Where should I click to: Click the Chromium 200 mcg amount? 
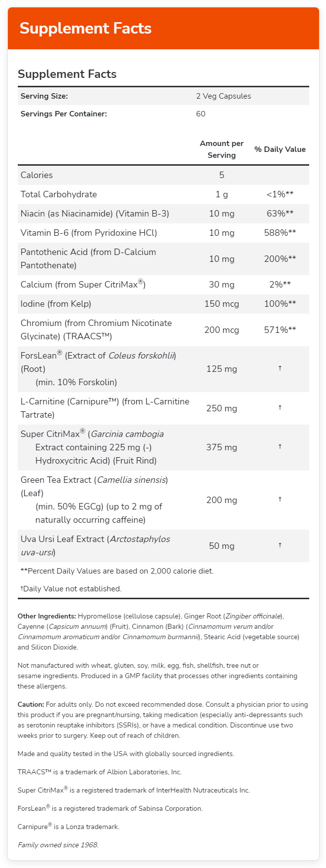222,330
